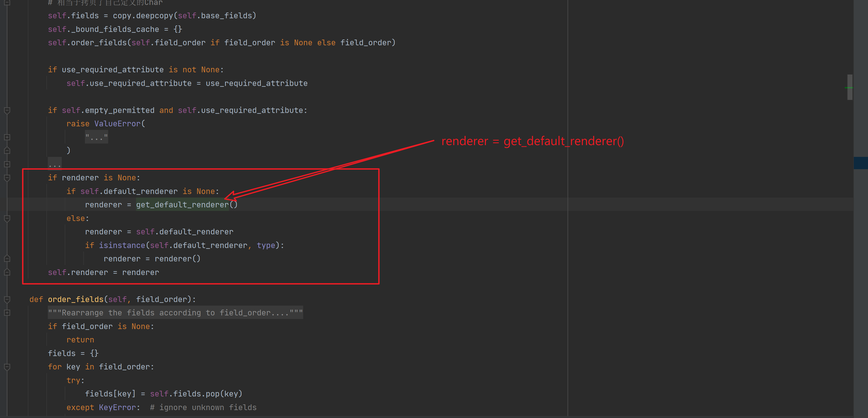Click fold end marker beside 'self.renderer = renderer'
Screen dimensions: 868x418
tap(7, 272)
